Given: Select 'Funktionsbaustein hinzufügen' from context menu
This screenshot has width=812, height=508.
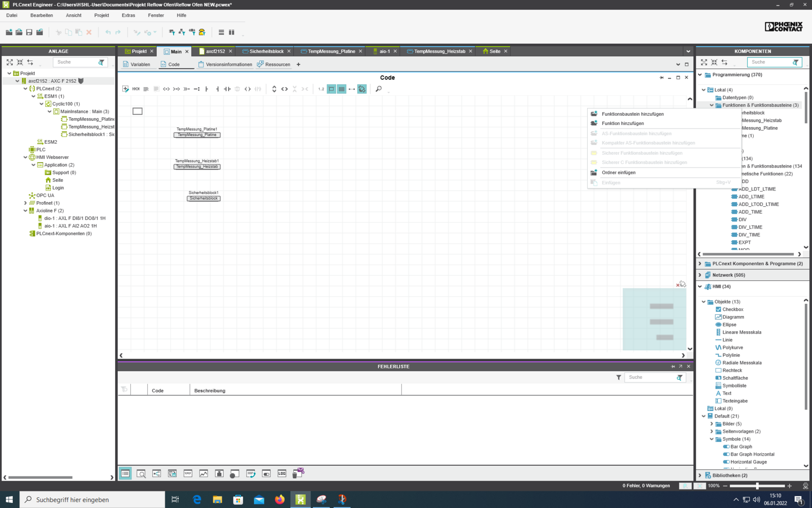Looking at the screenshot, I should pyautogui.click(x=632, y=114).
